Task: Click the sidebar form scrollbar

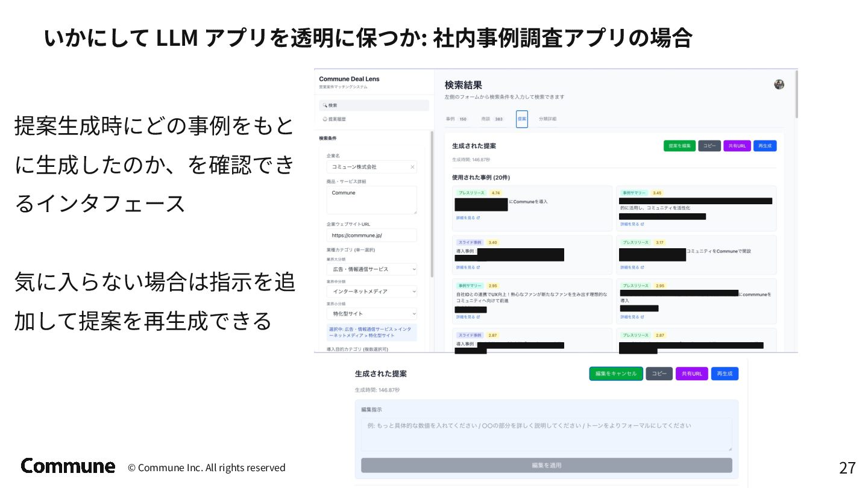Action: [x=432, y=205]
